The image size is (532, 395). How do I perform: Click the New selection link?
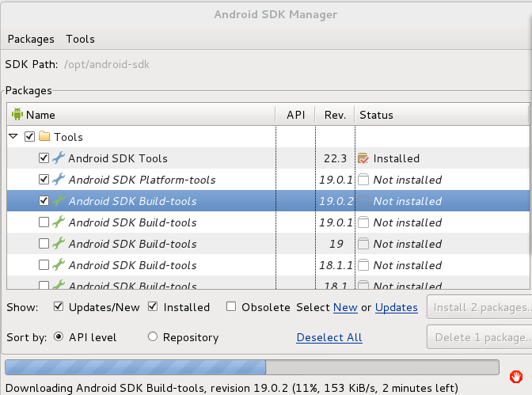point(345,307)
